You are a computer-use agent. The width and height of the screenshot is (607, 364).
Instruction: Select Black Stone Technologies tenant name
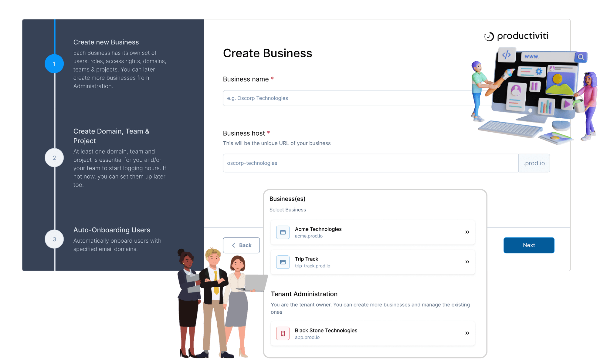[326, 330]
